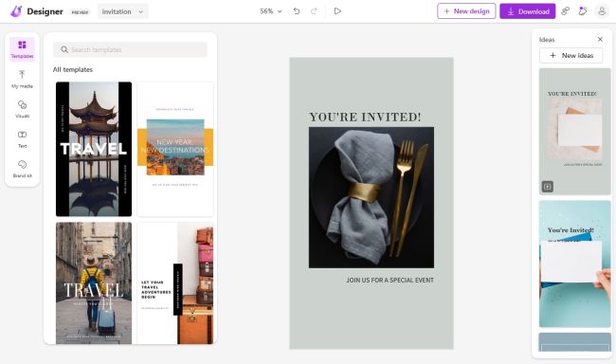
Task: Open the Invitation design type dropdown
Action: coord(122,11)
